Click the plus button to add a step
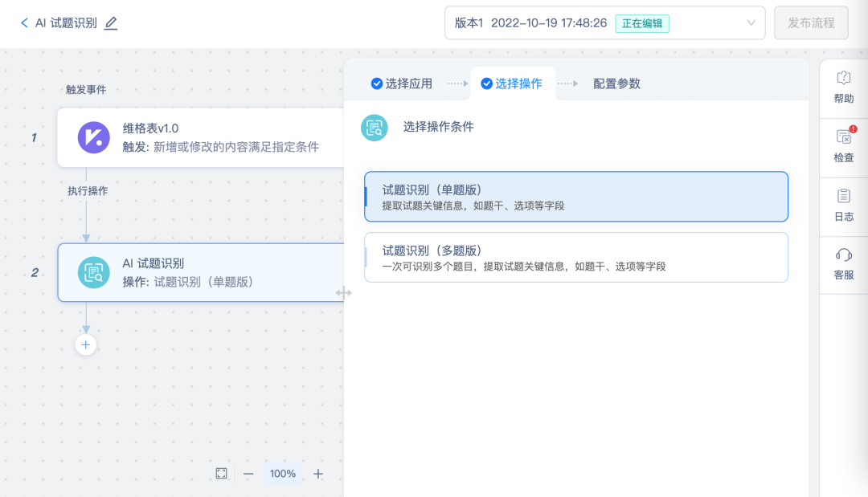The image size is (868, 497). [85, 344]
